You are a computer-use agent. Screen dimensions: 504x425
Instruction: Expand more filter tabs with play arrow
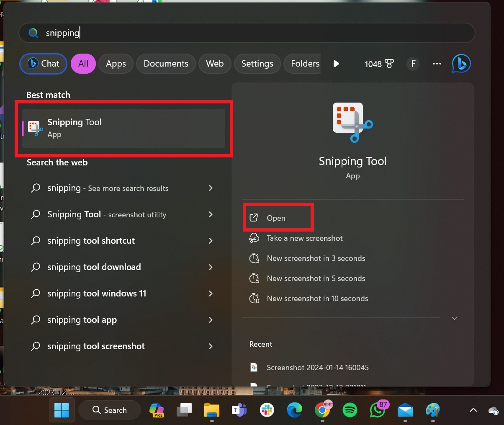tap(336, 64)
